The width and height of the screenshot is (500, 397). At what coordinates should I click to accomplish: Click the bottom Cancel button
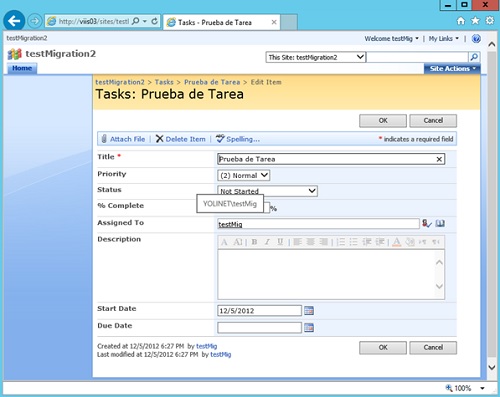pos(433,348)
